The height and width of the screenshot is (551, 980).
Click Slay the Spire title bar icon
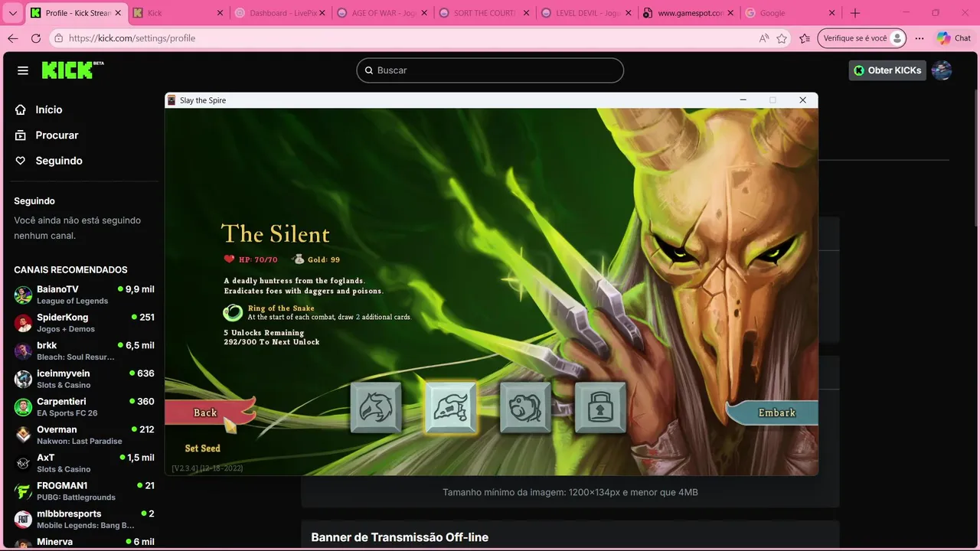[x=172, y=100]
